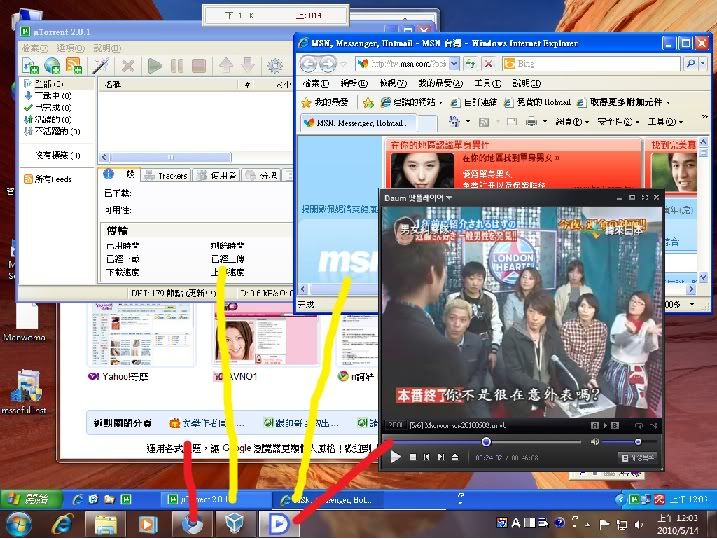Open Internet Explorer from Windows 7 taskbar

[x=63, y=523]
